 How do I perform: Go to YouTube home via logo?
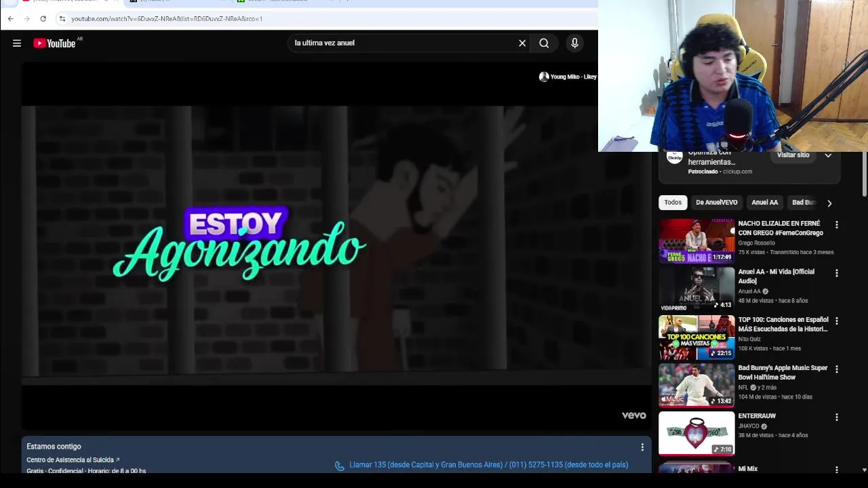54,43
